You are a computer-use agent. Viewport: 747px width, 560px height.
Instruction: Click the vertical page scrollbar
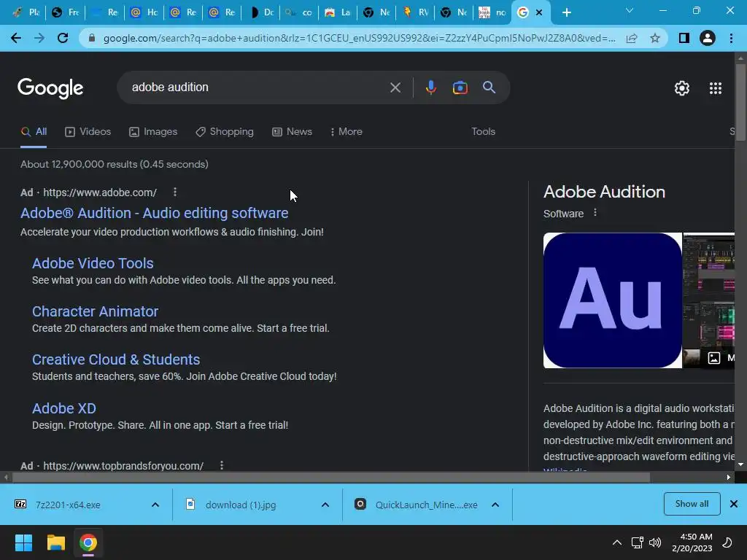pyautogui.click(x=740, y=101)
